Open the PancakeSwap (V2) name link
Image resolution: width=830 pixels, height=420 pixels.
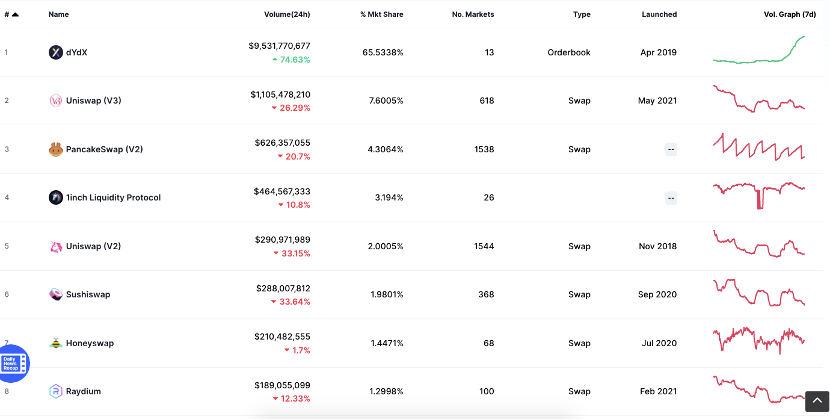tap(104, 149)
